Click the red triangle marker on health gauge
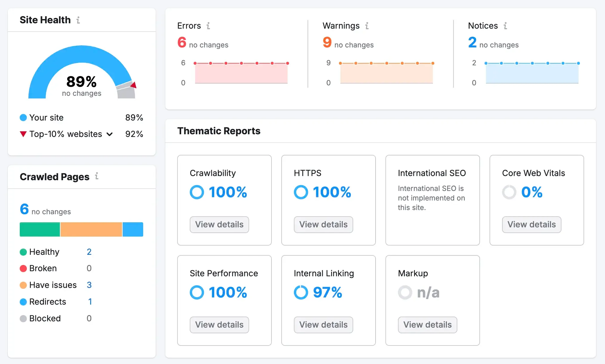The height and width of the screenshot is (364, 605). tap(134, 85)
